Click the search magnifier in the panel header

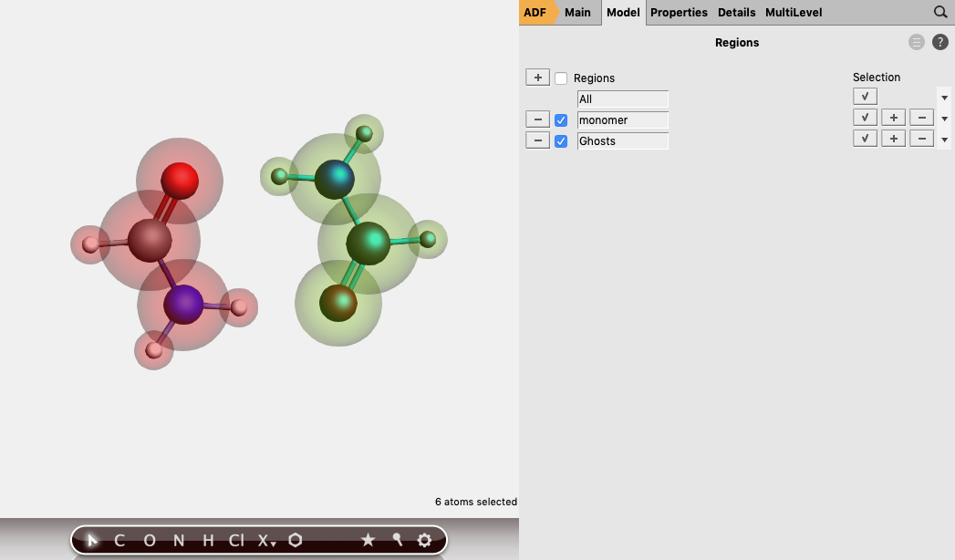940,12
